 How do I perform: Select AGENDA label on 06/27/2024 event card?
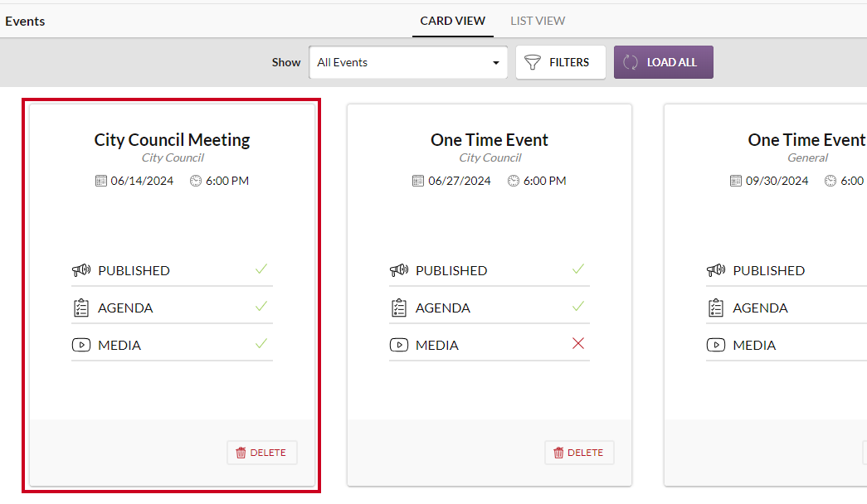tap(443, 308)
